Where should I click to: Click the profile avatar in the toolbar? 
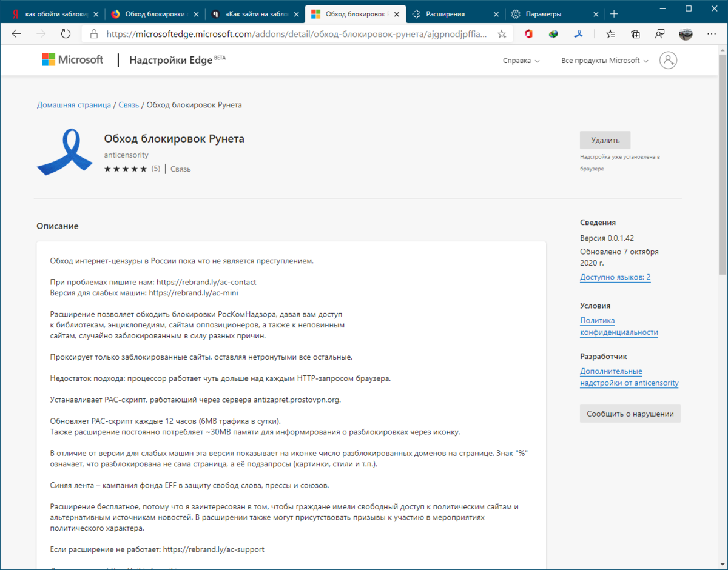click(x=686, y=35)
